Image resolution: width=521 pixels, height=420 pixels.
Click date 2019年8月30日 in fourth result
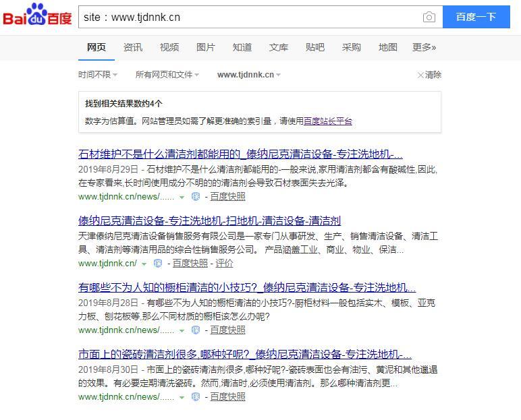coord(109,369)
